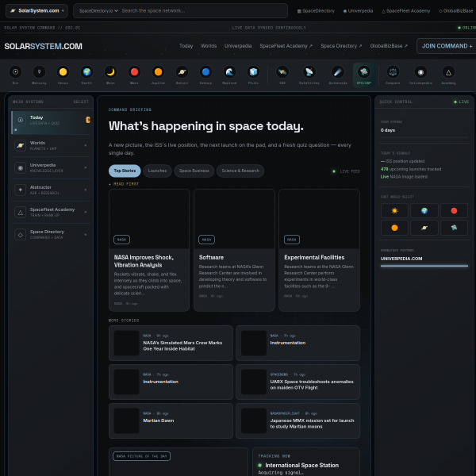Select the Venus planet icon
476x476 pixels.
pyautogui.click(x=63, y=75)
